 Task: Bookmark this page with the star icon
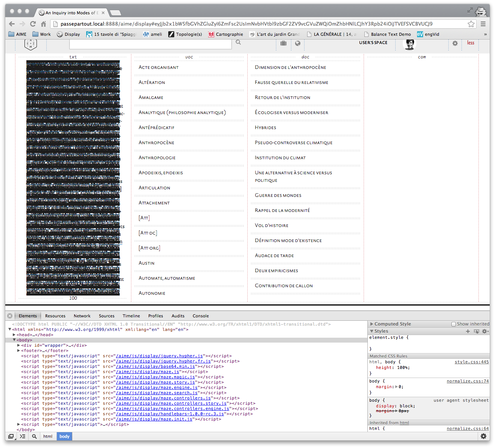point(471,24)
